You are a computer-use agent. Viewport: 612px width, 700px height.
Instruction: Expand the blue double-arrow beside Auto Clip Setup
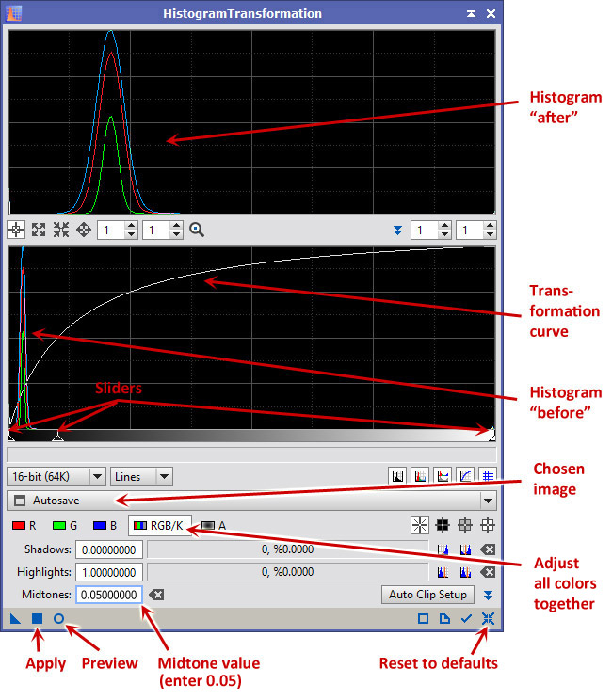[x=488, y=595]
